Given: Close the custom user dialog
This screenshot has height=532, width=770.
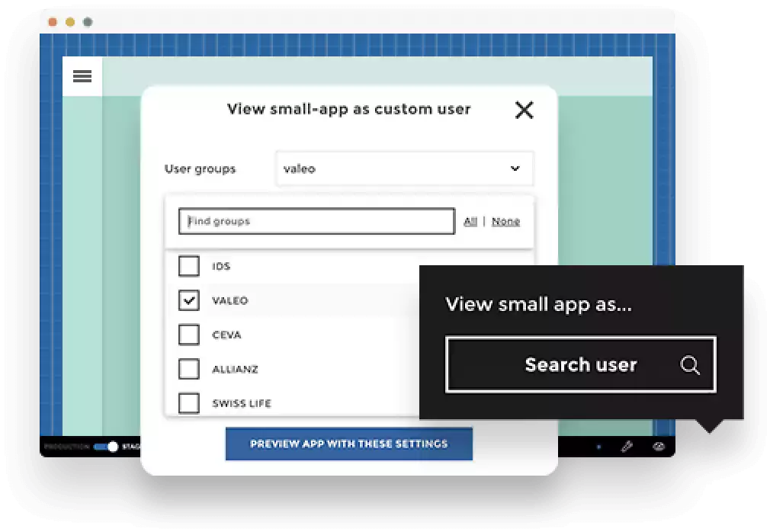Looking at the screenshot, I should [524, 111].
